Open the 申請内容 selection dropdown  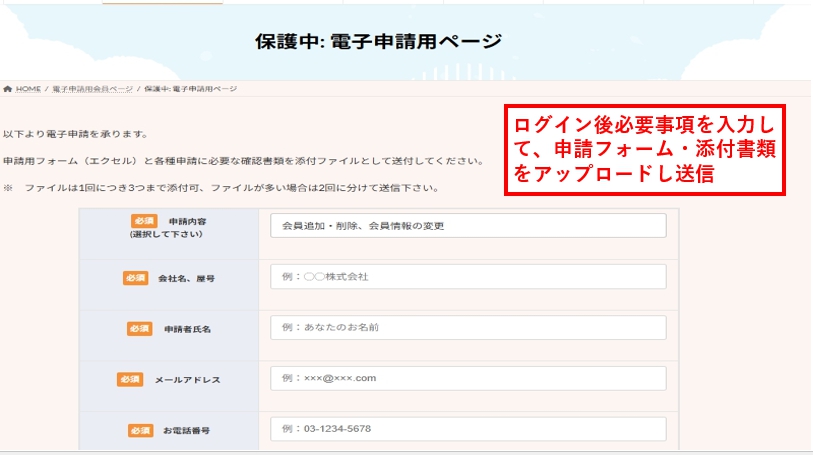point(468,226)
